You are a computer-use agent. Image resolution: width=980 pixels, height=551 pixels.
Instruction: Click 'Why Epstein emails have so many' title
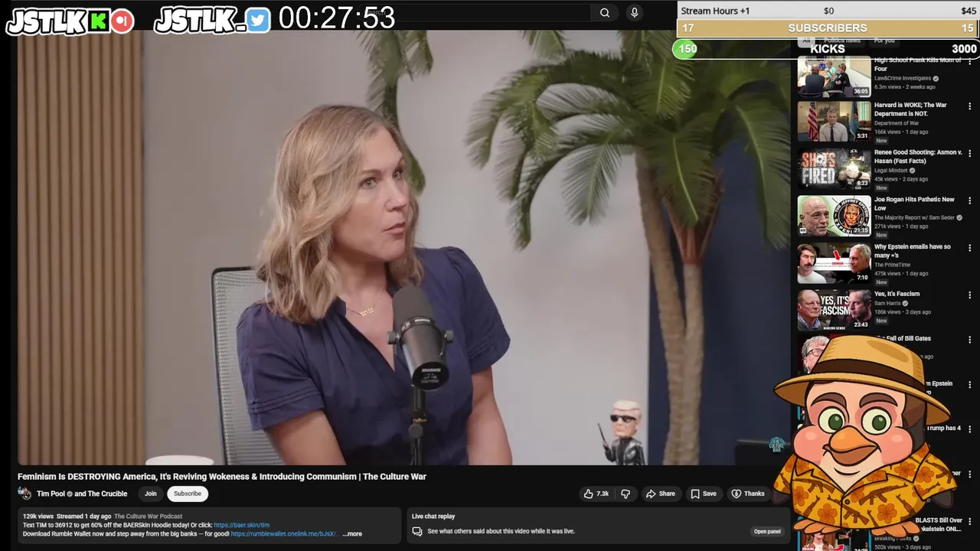(x=913, y=250)
